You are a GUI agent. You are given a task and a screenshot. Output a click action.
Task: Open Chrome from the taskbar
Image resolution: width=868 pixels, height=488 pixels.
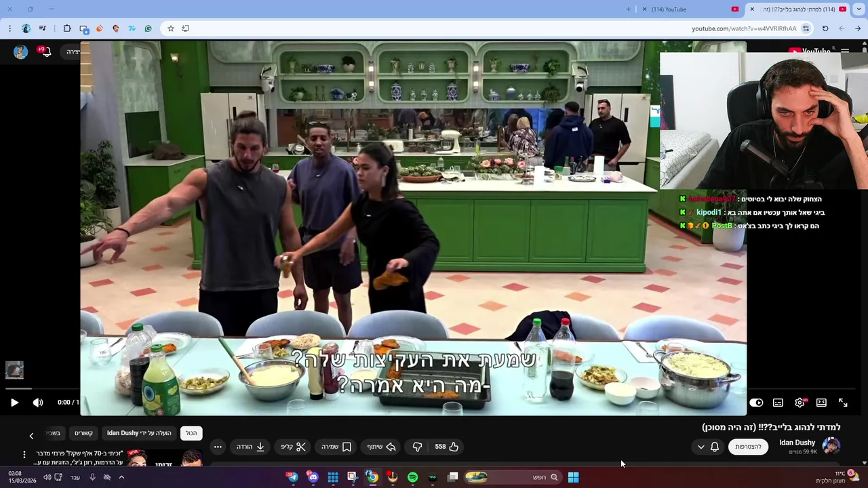click(x=372, y=477)
